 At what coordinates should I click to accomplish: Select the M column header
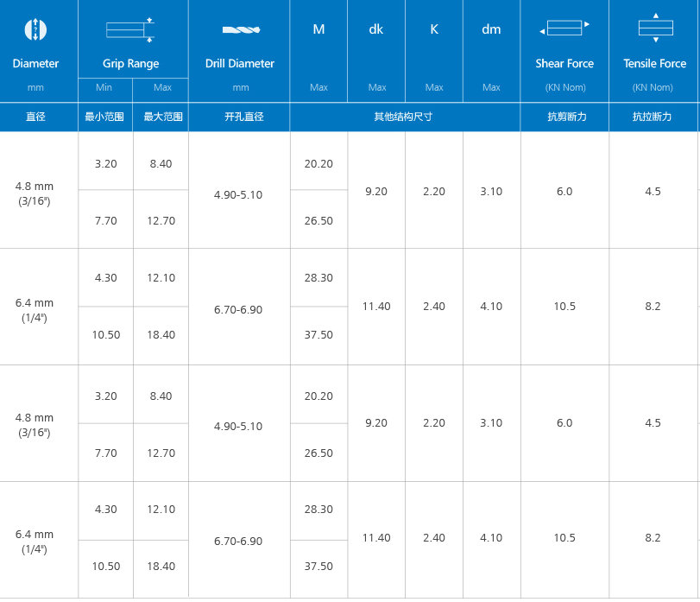pyautogui.click(x=318, y=29)
